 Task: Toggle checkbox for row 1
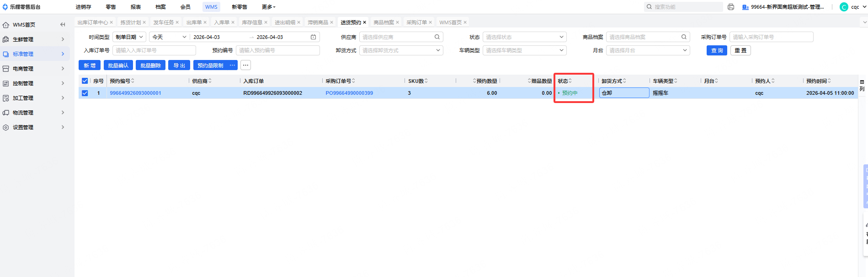(85, 93)
